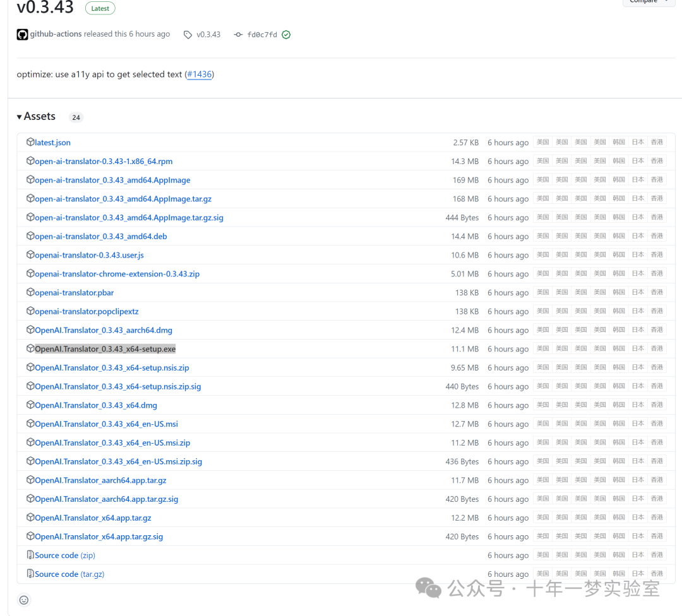Download Source code (zip)

click(x=65, y=555)
